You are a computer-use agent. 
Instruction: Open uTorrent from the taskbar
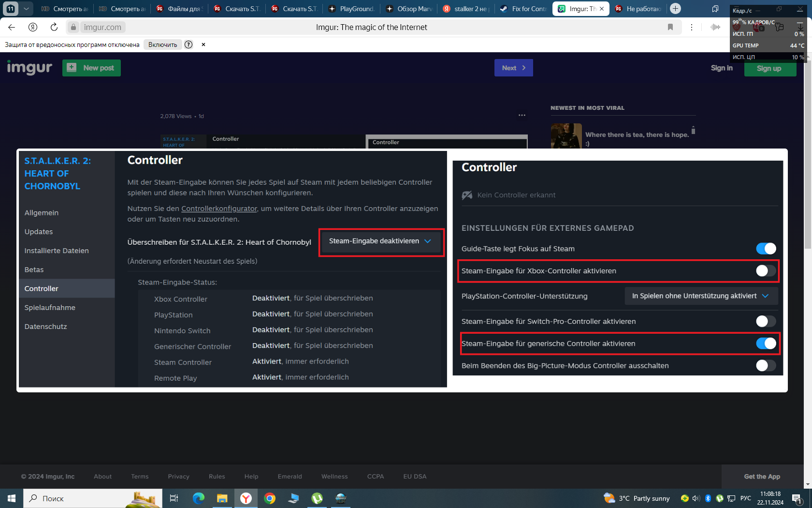pyautogui.click(x=317, y=498)
